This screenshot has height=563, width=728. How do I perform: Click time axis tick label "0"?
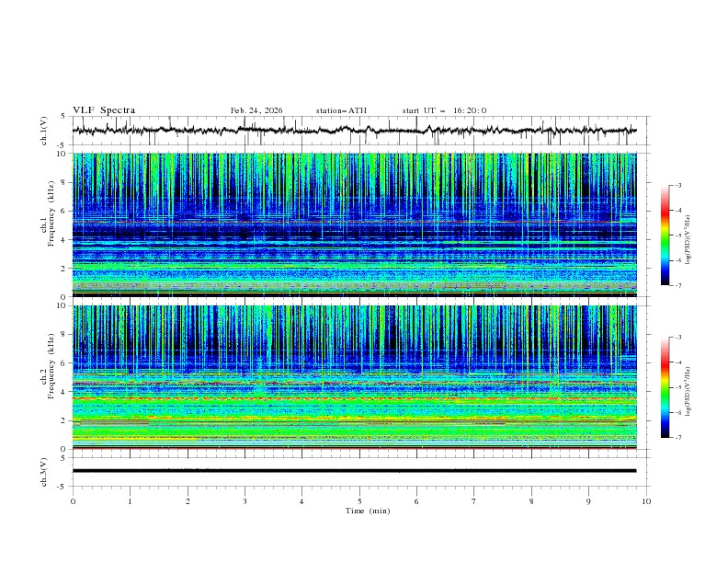pyautogui.click(x=73, y=501)
